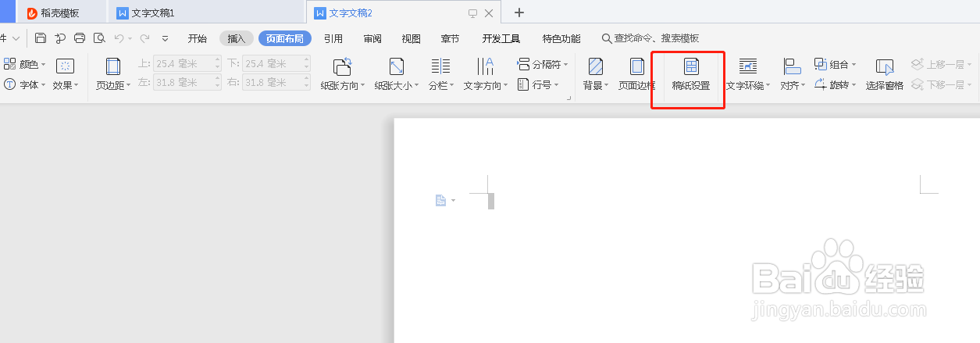Click the top margin spinner arrows
The height and width of the screenshot is (343, 980).
click(217, 63)
